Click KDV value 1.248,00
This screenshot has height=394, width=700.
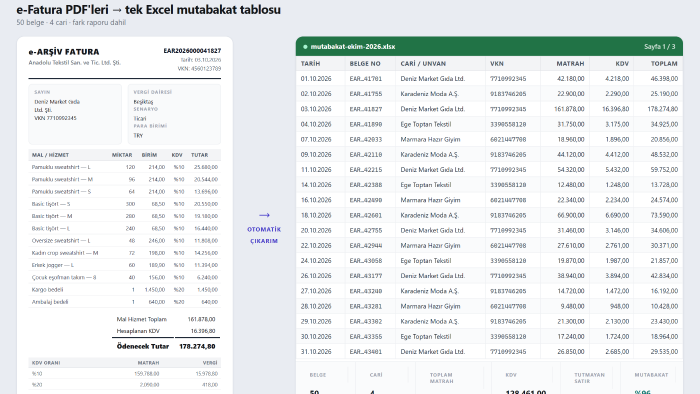coord(617,185)
